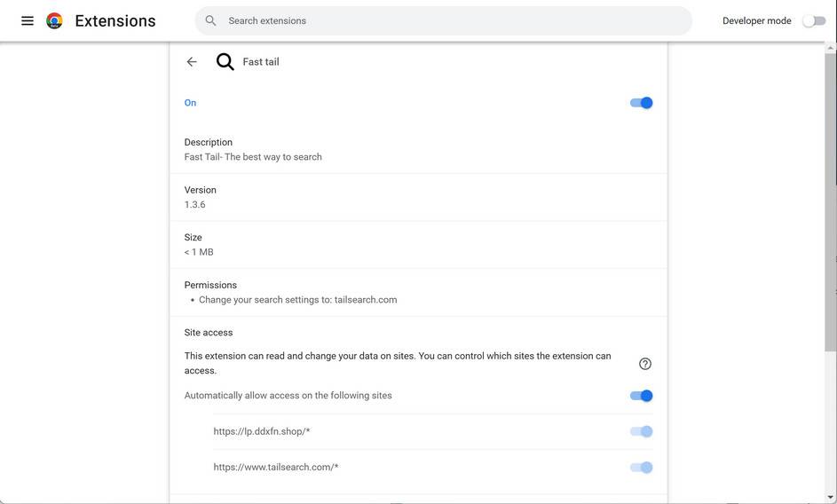Click scrollbar down arrow
Viewport: 837px width, 504px height.
click(830, 497)
